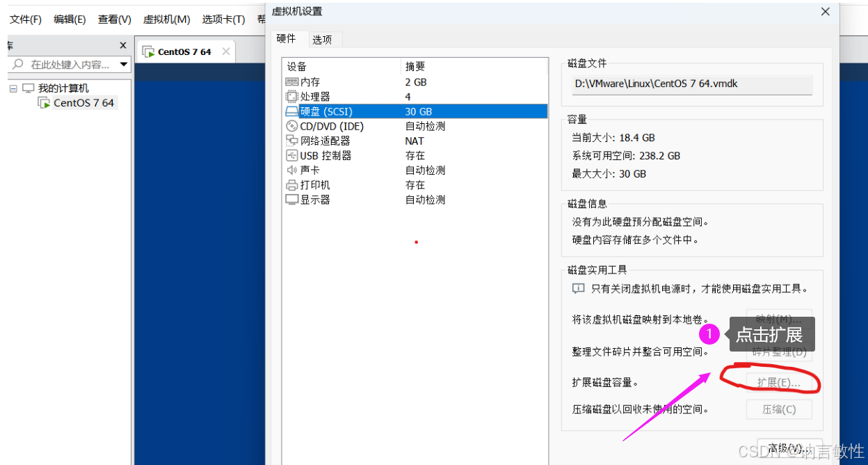Viewport: 868px width, 465px height.
Task: Click 自动检测 in the CD/DVD row
Action: pos(425,126)
